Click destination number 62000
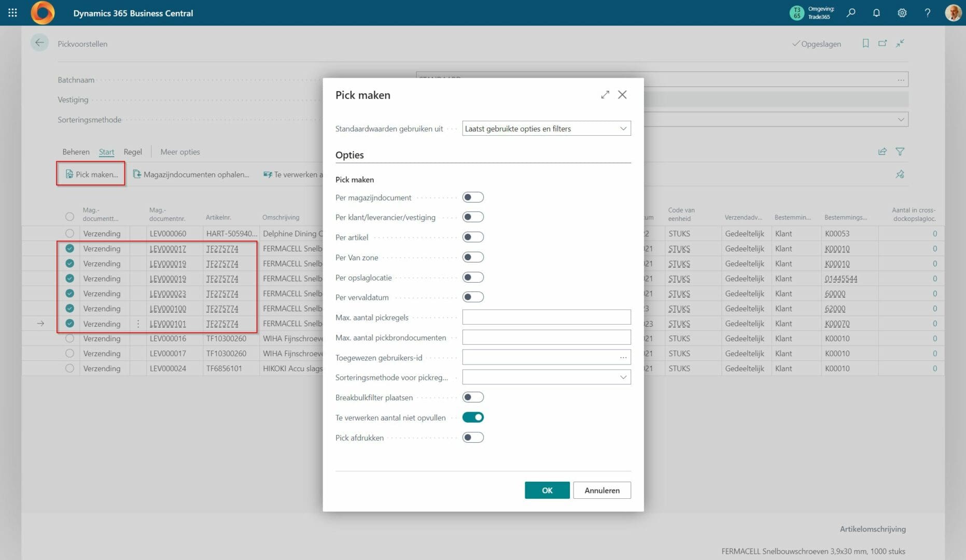This screenshot has width=966, height=560. (x=835, y=309)
